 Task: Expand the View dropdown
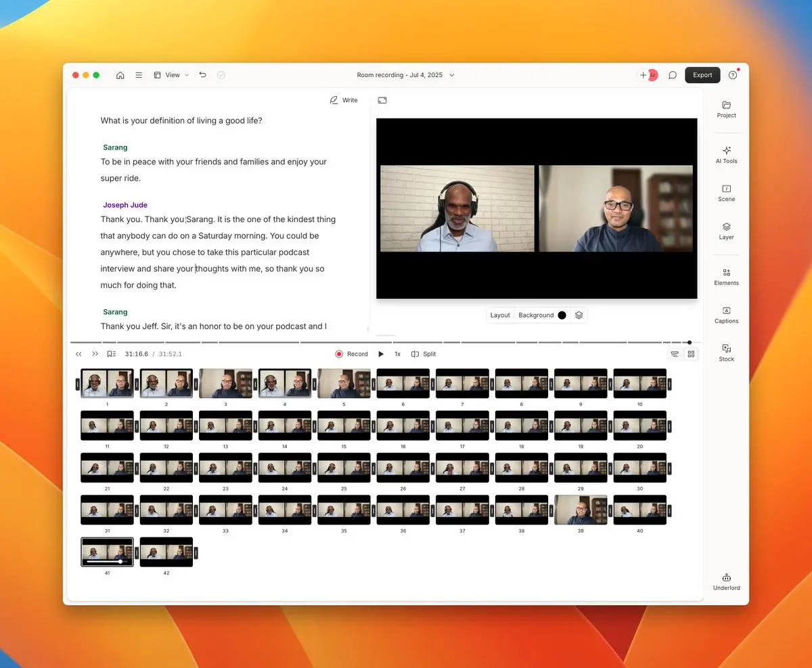coord(171,75)
